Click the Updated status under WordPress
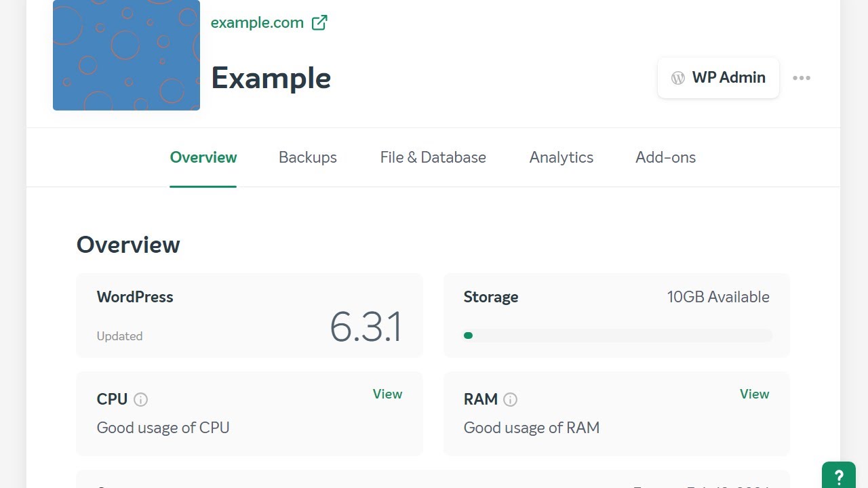The width and height of the screenshot is (868, 488). [x=119, y=336]
